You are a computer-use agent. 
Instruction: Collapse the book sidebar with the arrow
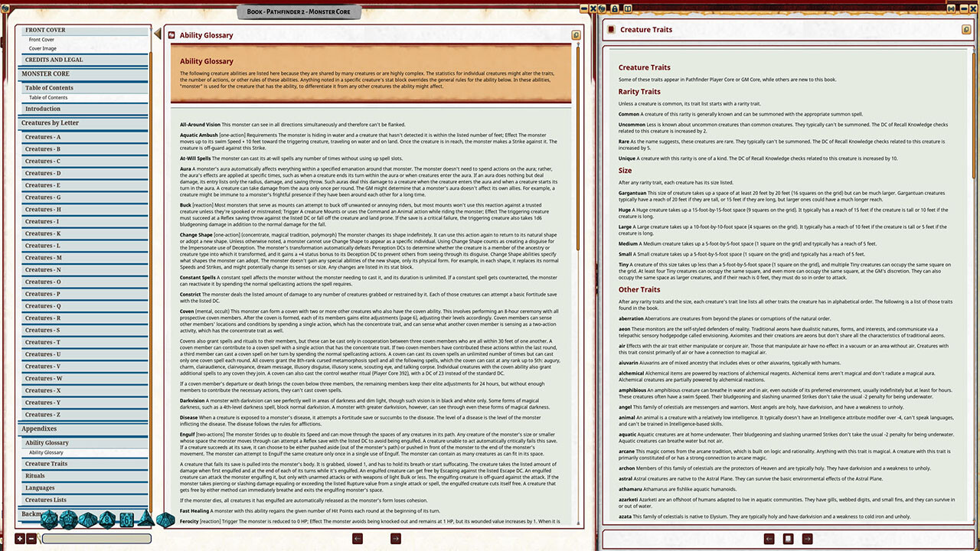coord(158,34)
